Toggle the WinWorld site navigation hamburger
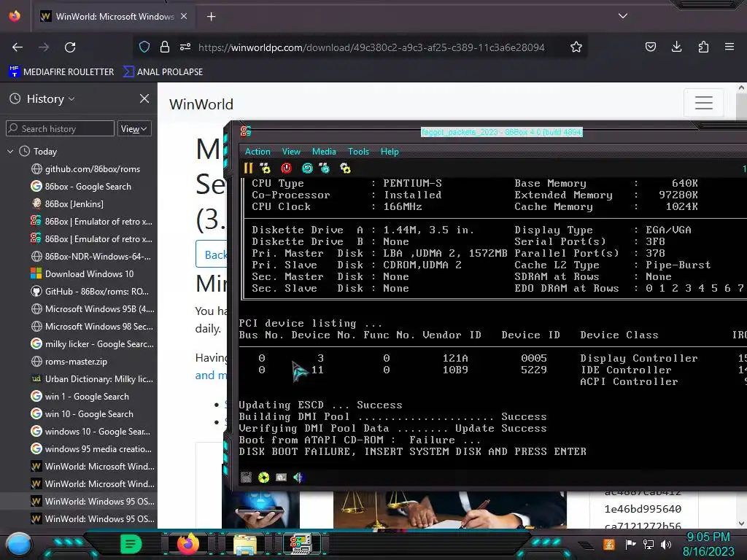 coord(704,102)
